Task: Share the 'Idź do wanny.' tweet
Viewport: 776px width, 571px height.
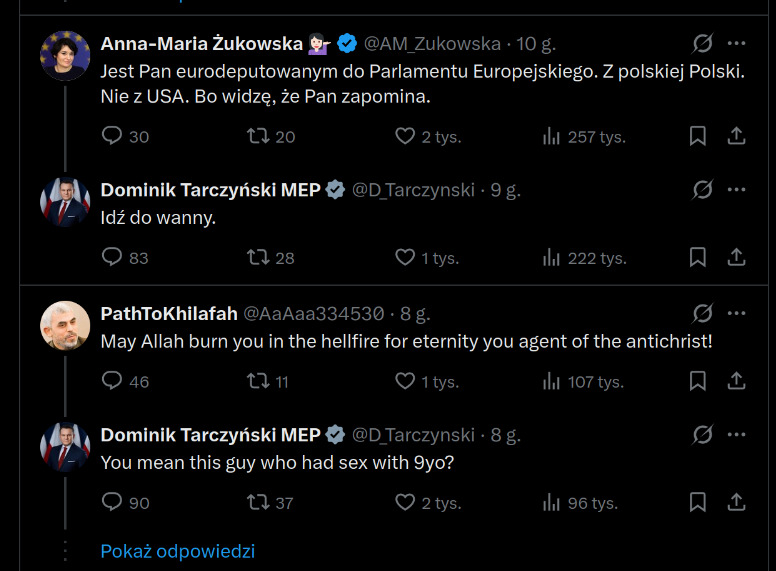Action: [736, 257]
